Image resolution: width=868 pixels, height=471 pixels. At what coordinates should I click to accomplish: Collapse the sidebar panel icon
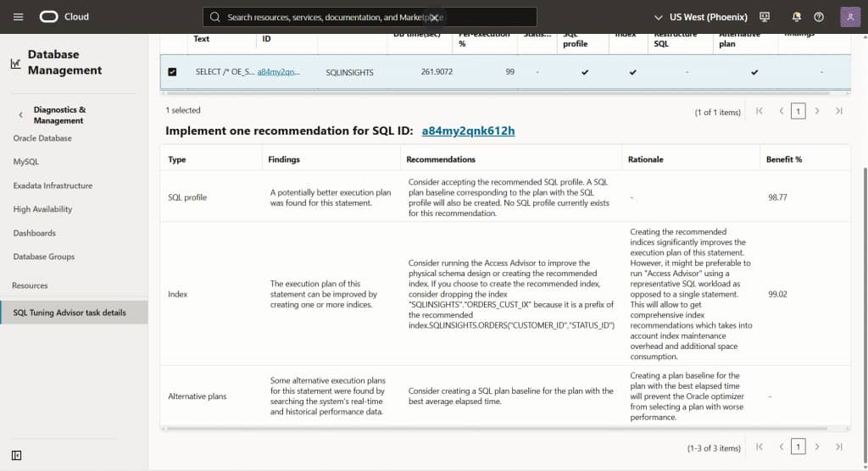[17, 455]
